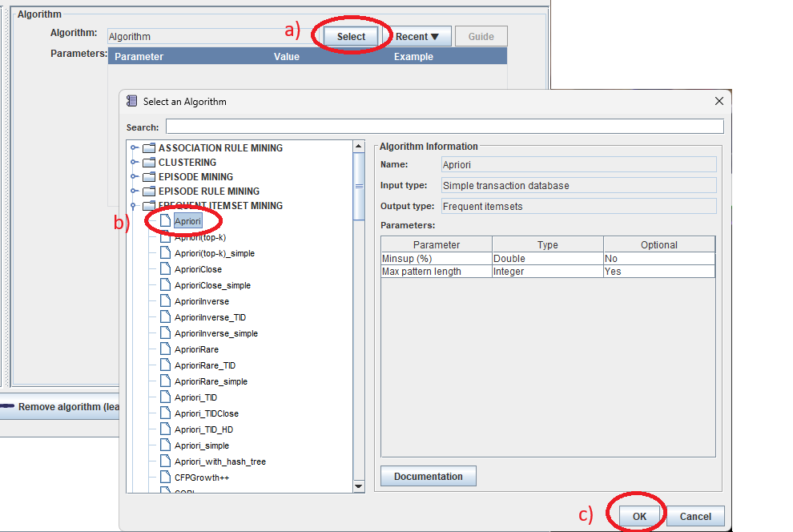Click the file icon beside Apriori_simple
The width and height of the screenshot is (793, 532).
click(165, 445)
